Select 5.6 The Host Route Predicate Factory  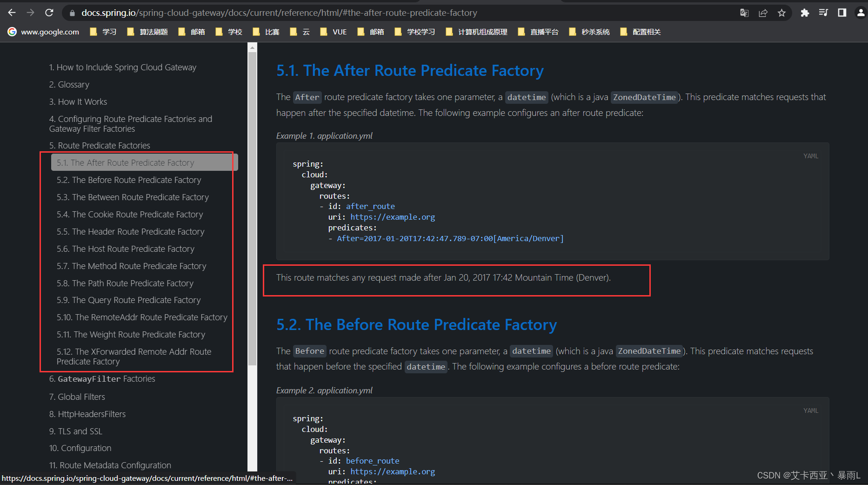coord(126,249)
